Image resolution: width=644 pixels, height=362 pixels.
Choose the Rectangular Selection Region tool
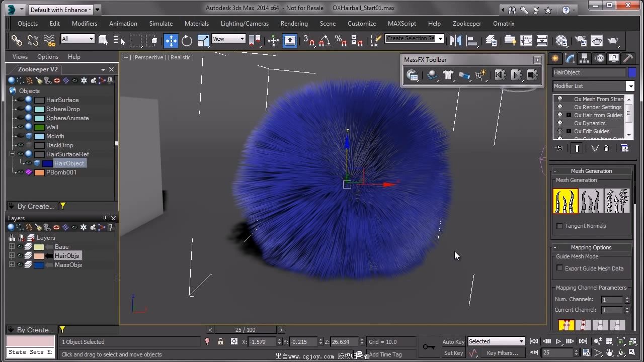[135, 41]
